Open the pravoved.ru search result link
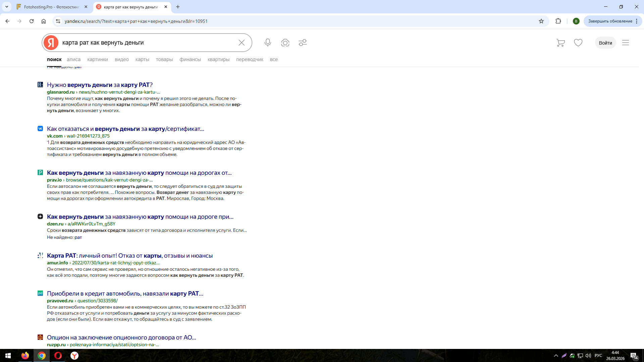Screen dimensions: 644x362 (x=125, y=294)
